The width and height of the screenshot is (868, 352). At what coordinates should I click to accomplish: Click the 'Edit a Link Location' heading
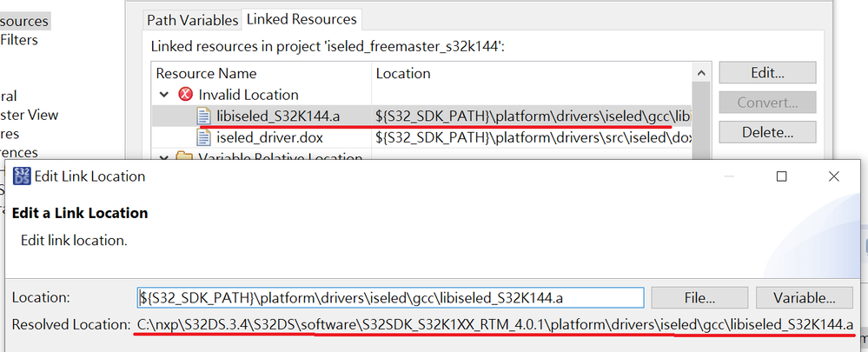pos(80,213)
